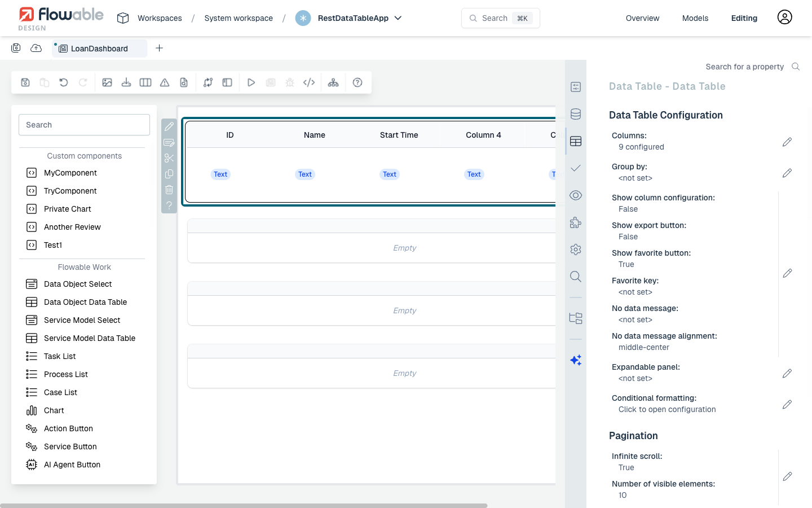Open the puzzle-piece extensions panel
Viewport: 812px width, 508px height.
[575, 222]
